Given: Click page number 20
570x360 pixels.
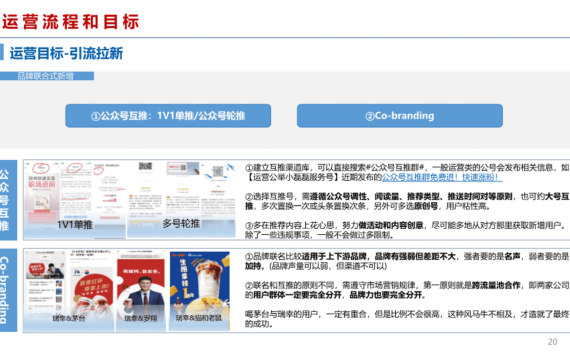Looking at the screenshot, I should 552,342.
